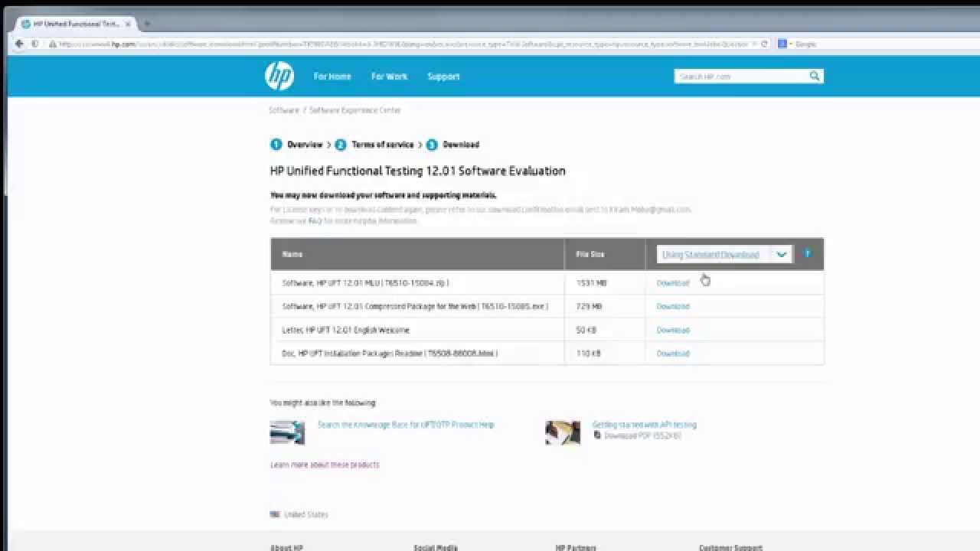980x551 pixels.
Task: Open the Support menu
Action: pyautogui.click(x=443, y=77)
